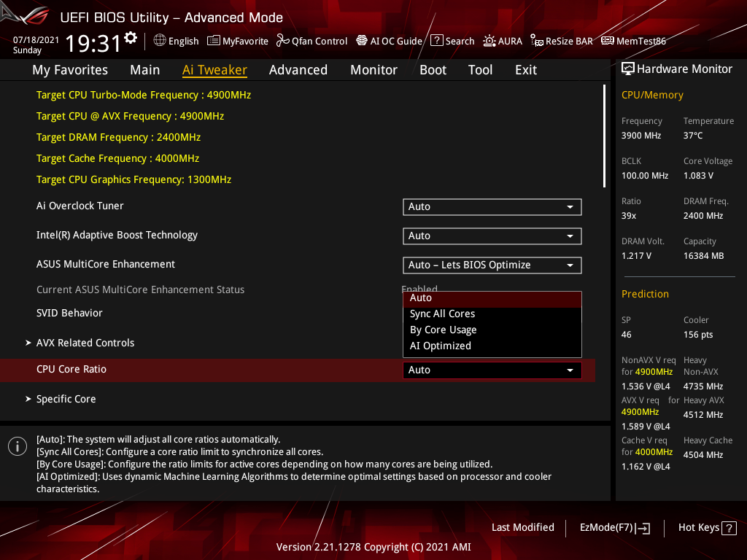Expand AVX Related Controls
Screen dimensions: 747x560
point(85,342)
